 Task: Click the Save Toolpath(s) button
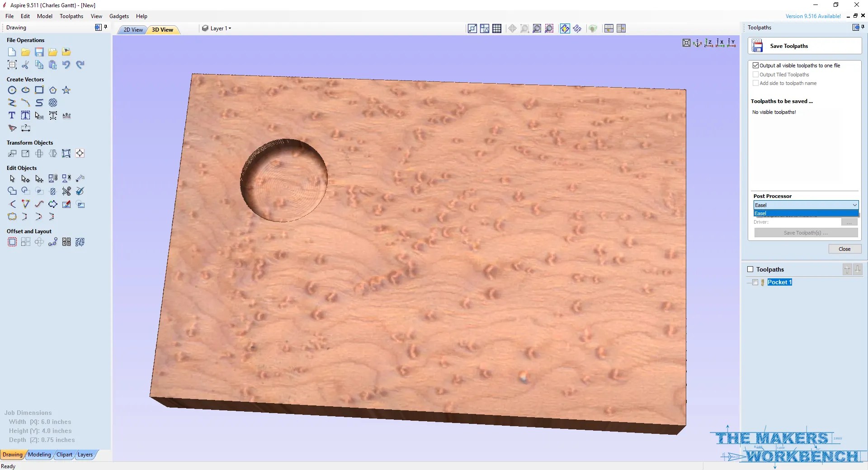point(806,233)
